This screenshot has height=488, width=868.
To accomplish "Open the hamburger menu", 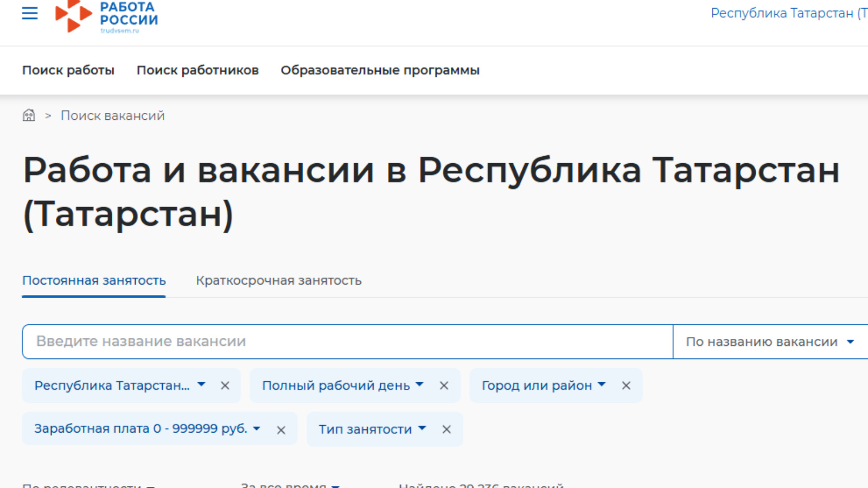I will 30,14.
